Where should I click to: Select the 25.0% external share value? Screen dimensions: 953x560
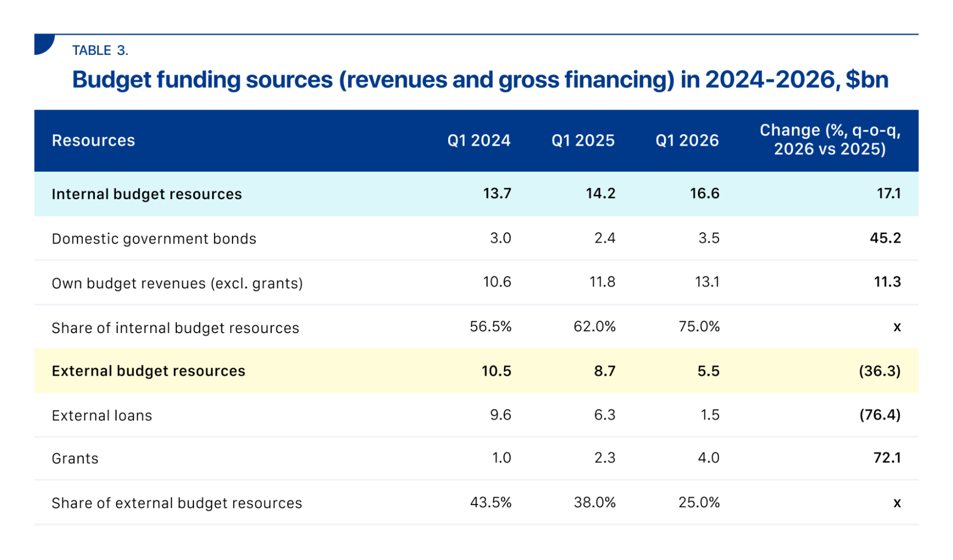[x=699, y=502]
